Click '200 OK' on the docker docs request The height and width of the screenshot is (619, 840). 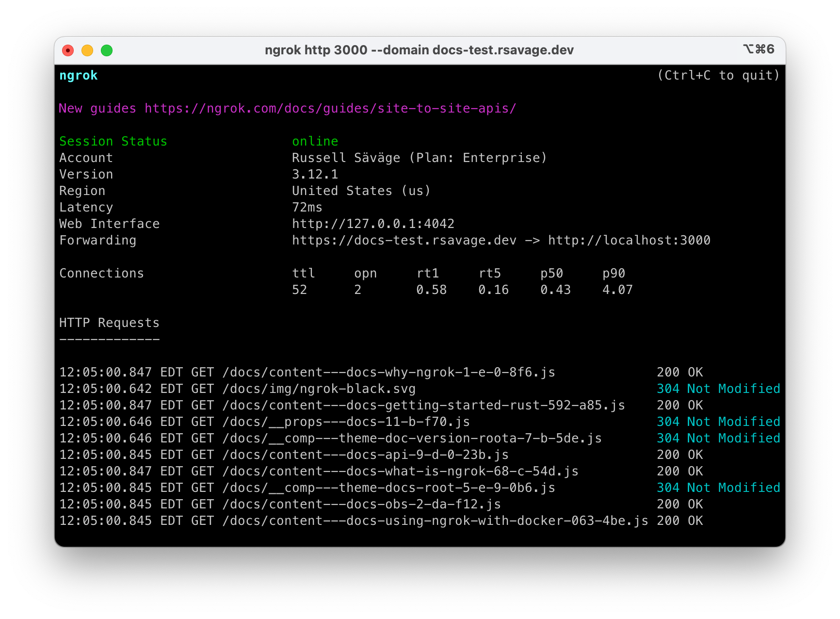[679, 521]
